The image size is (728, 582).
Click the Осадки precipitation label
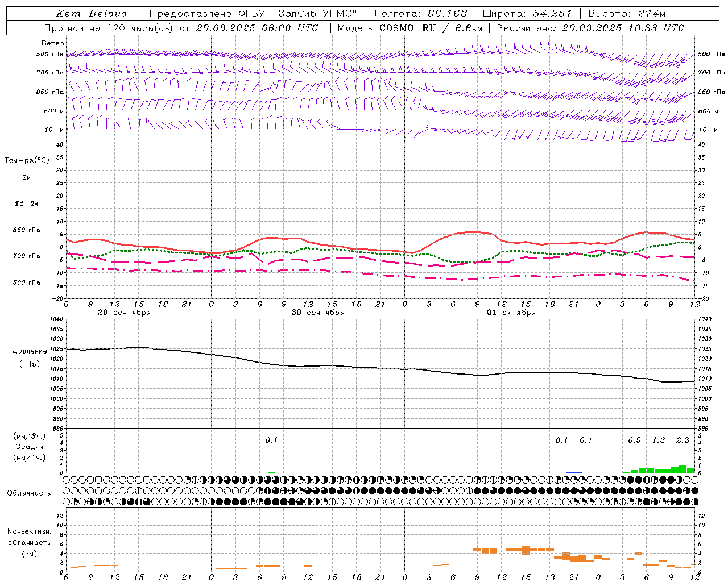click(29, 447)
